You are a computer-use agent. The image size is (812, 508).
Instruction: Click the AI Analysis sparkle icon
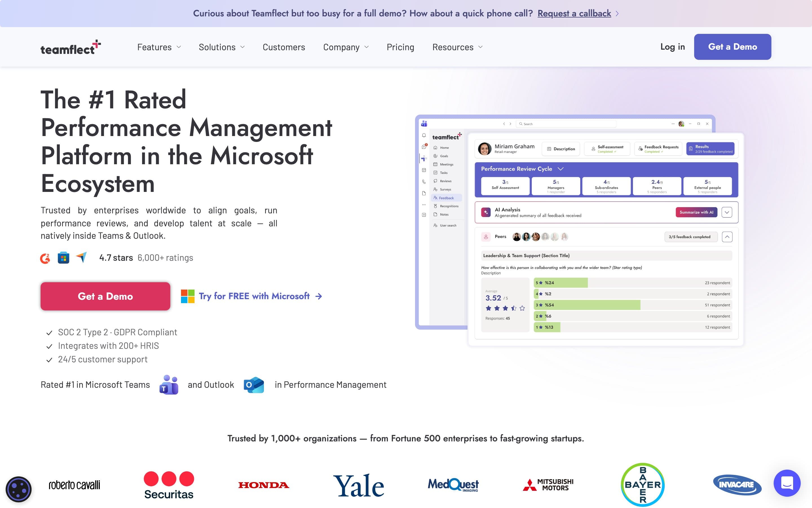pos(486,212)
